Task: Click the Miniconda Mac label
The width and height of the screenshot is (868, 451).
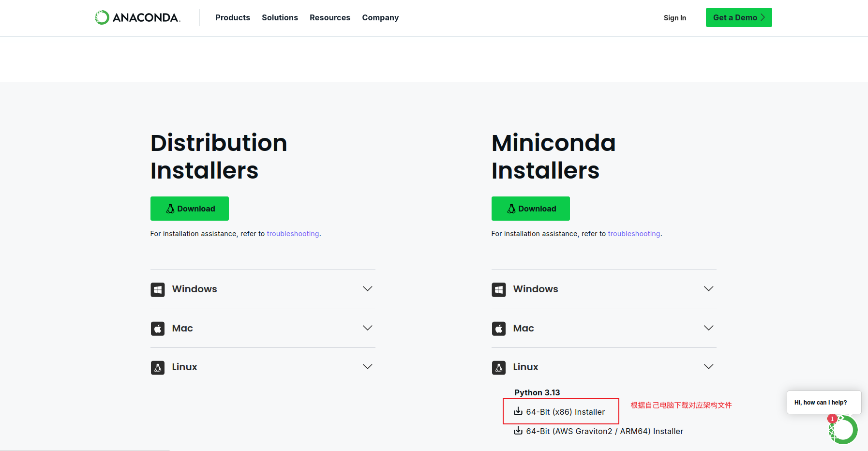Action: tap(524, 328)
